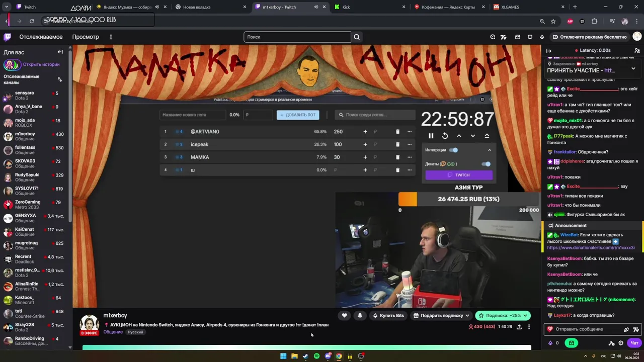Toggle the Донаты switch
Viewport: 644px width, 362px height.
pyautogui.click(x=486, y=164)
